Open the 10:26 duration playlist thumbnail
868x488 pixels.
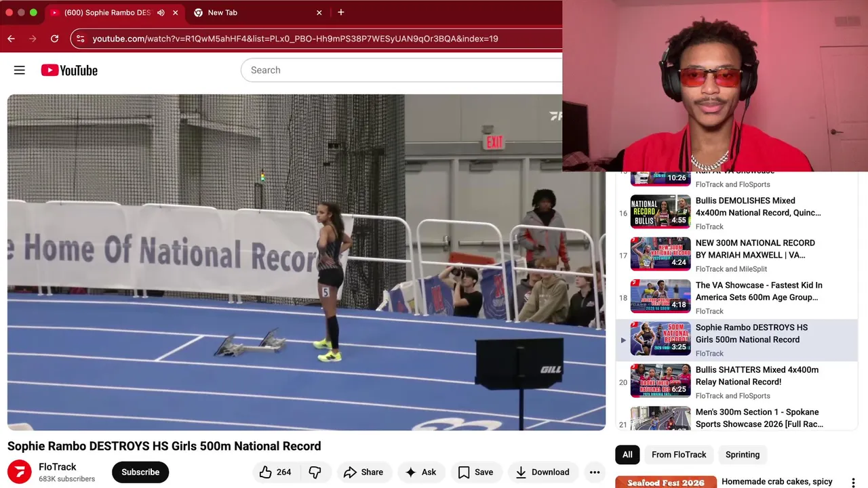660,178
